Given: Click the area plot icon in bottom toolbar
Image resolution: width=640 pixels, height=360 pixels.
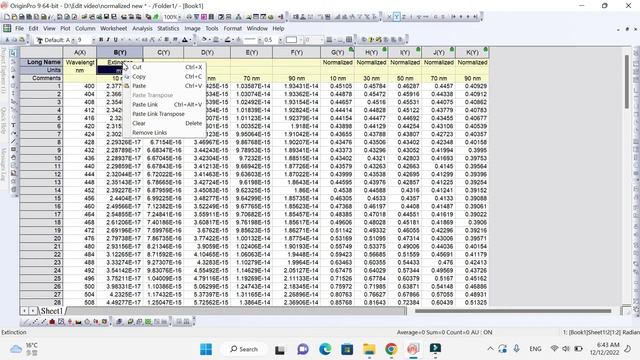Looking at the screenshot, I should [78, 322].
